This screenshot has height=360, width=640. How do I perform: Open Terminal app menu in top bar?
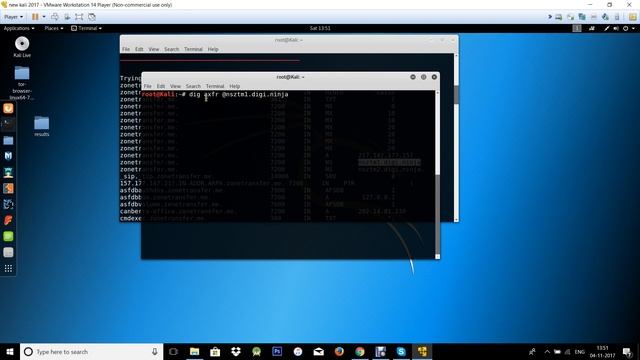(86, 28)
